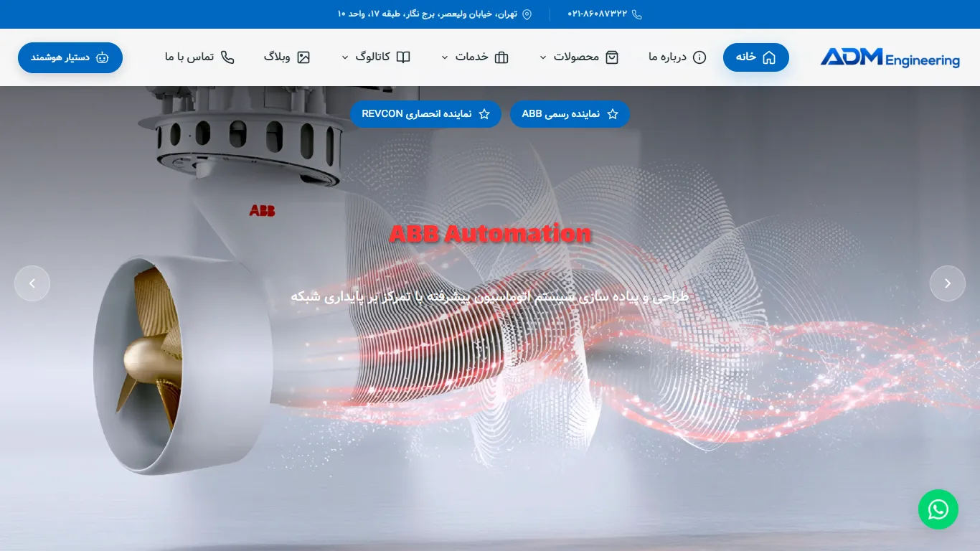
Task: Click the info icon beside درباره ما
Action: (699, 57)
